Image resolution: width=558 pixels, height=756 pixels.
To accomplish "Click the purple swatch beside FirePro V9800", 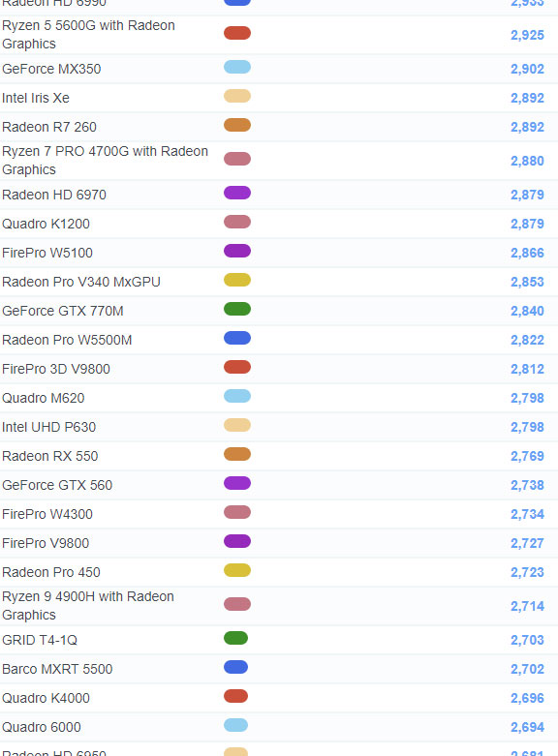I will [237, 541].
